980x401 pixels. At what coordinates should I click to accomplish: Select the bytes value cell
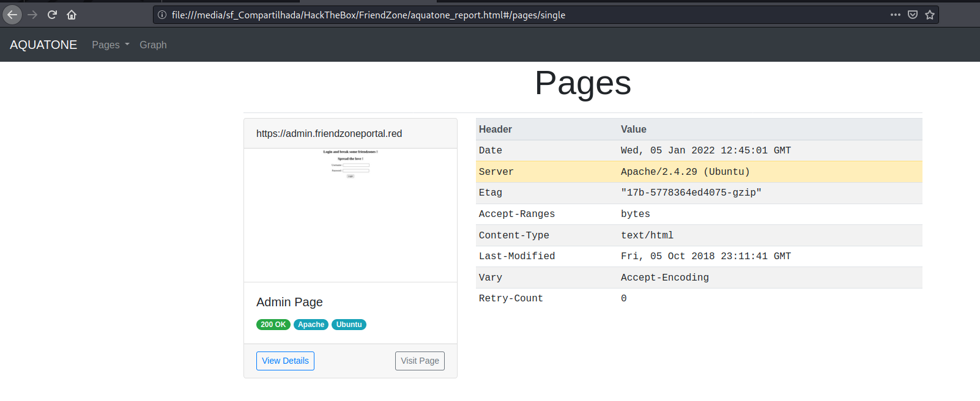click(770, 214)
